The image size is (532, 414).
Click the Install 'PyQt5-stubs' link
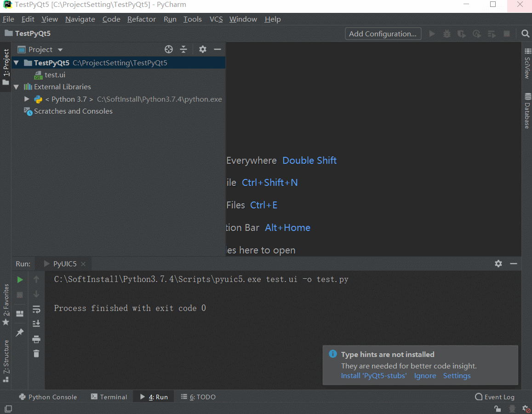pos(374,376)
